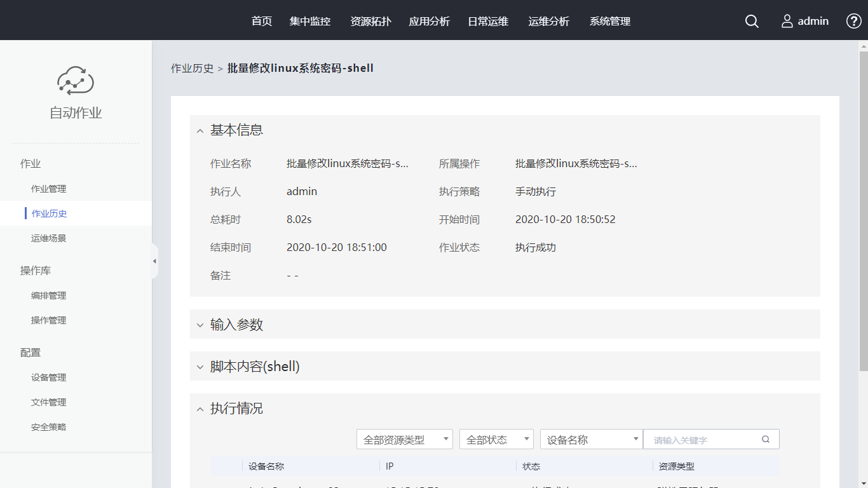The height and width of the screenshot is (488, 868).
Task: Go to 作业管理 in sidebar
Action: coord(49,189)
